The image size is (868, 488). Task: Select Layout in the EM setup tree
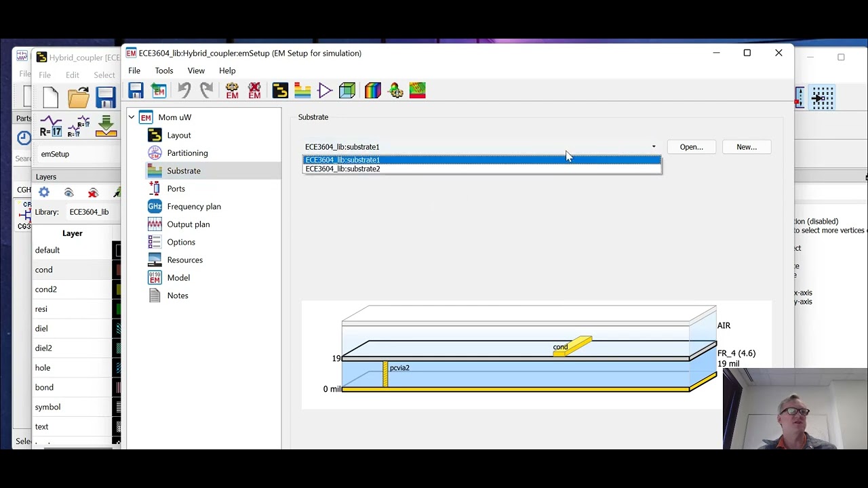(179, 136)
